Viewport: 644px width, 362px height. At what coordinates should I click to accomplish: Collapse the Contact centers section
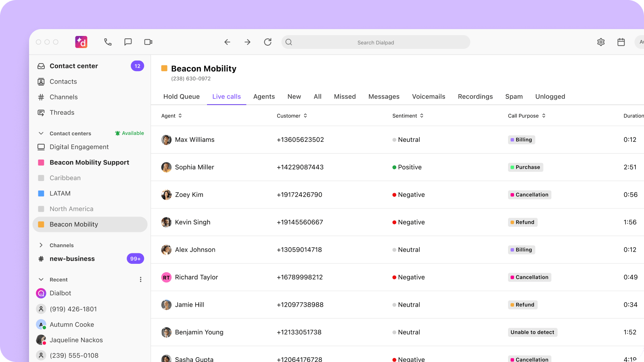click(x=41, y=133)
